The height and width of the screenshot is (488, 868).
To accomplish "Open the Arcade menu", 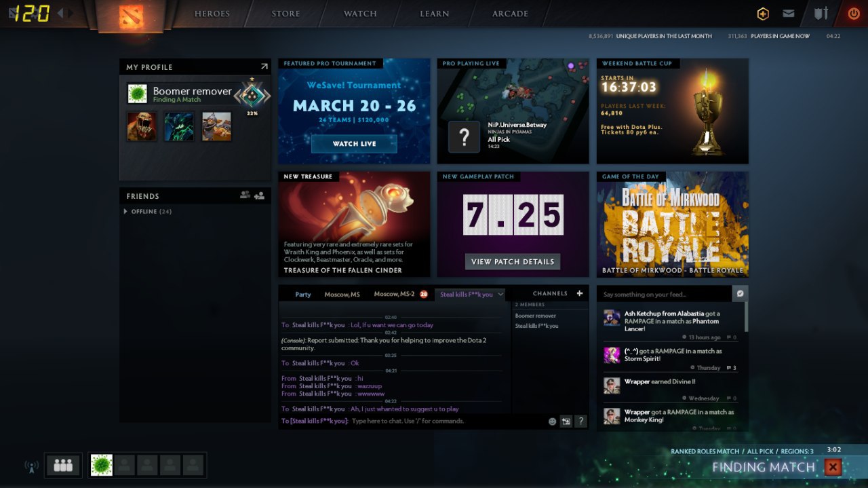I will (x=510, y=14).
